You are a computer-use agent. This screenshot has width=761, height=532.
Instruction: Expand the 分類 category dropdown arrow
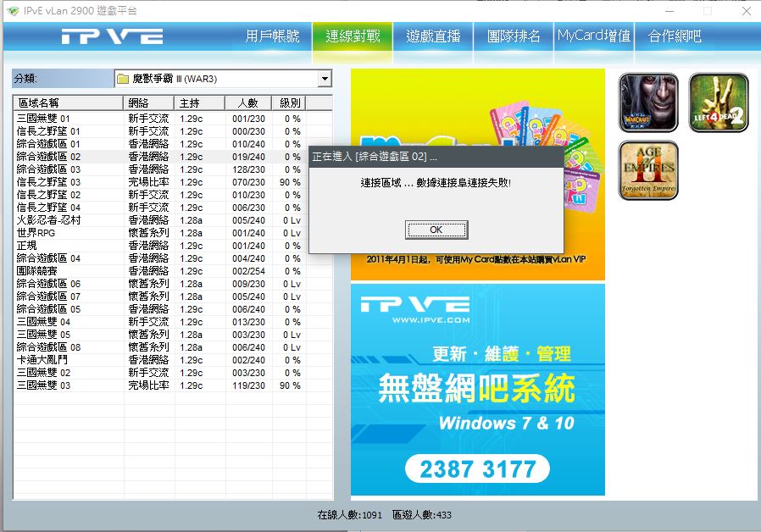coord(325,79)
